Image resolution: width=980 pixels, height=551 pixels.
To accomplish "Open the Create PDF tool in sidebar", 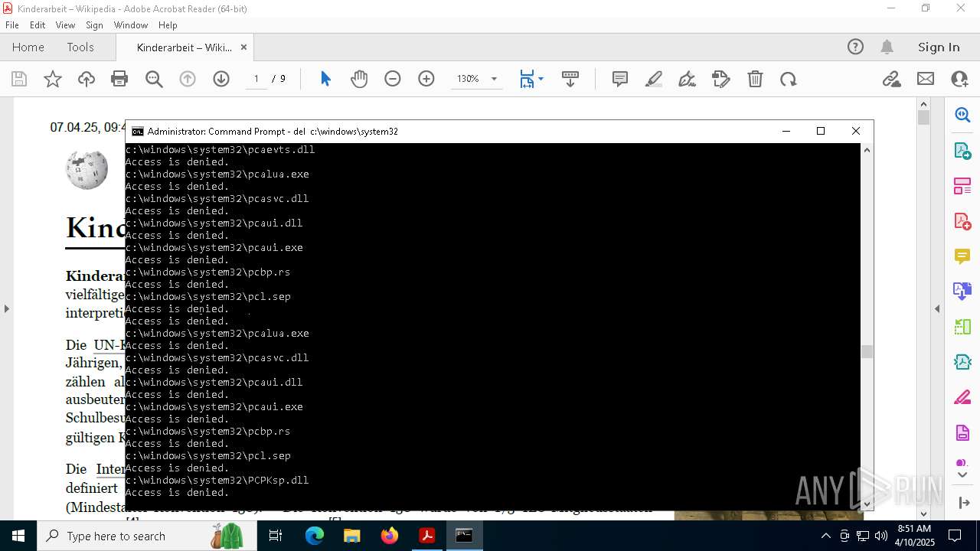I will [962, 221].
